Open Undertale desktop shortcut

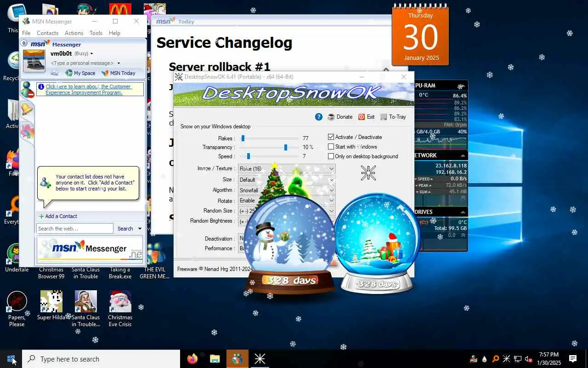[17, 258]
